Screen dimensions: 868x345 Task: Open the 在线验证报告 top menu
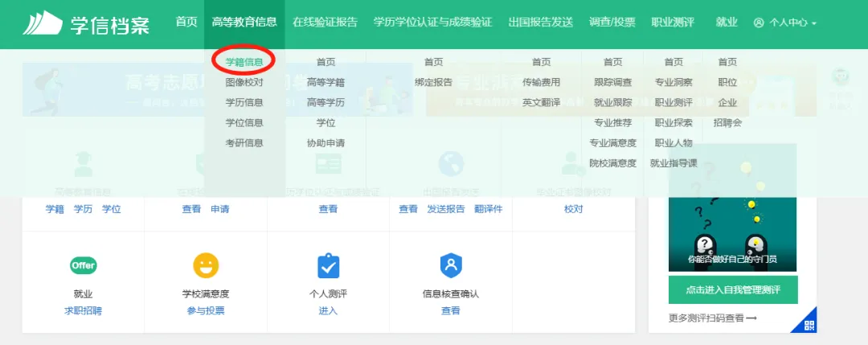click(x=325, y=23)
